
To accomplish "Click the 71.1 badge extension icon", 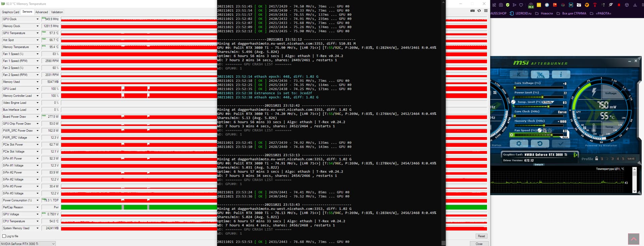I will [x=531, y=5].
